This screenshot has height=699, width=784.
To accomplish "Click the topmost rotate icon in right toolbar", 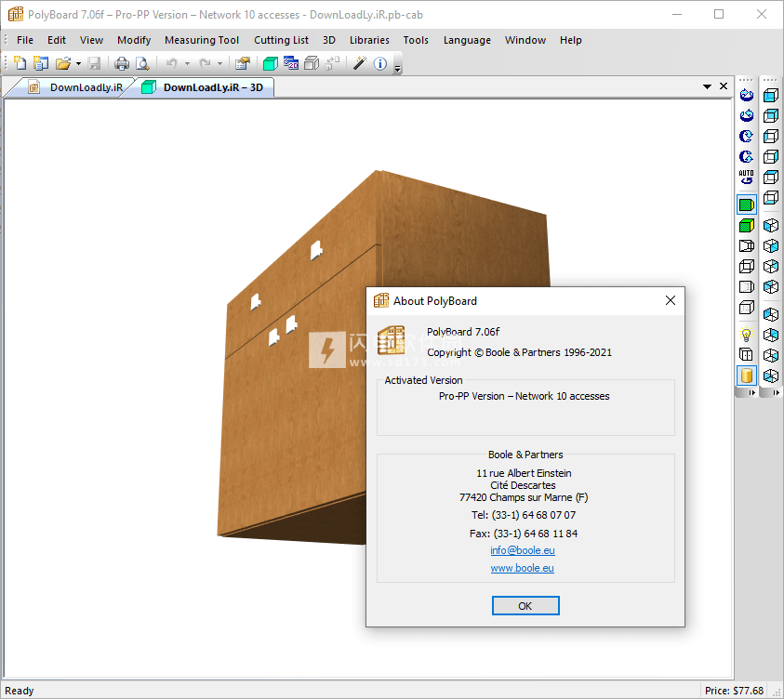I will tap(747, 95).
